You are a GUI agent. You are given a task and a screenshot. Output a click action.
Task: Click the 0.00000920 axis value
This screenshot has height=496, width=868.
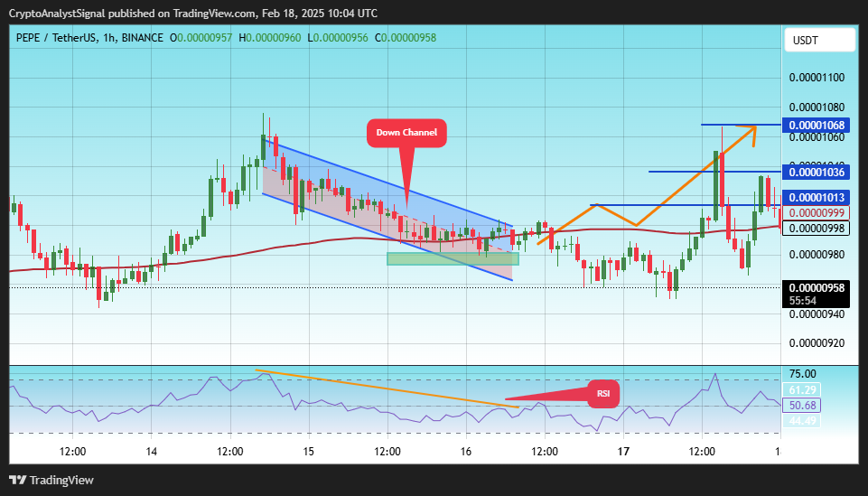[x=817, y=343]
